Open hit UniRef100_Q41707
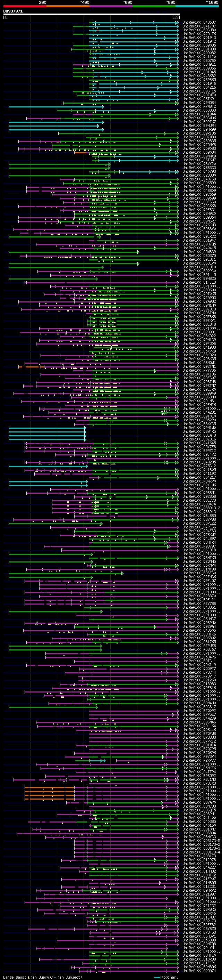Screen dimensions: 222x980 (199, 26)
